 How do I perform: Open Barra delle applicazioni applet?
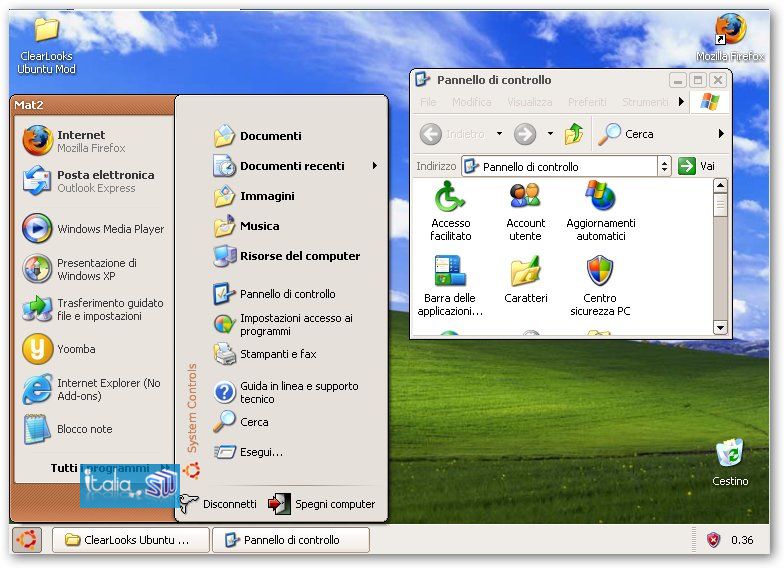point(450,286)
